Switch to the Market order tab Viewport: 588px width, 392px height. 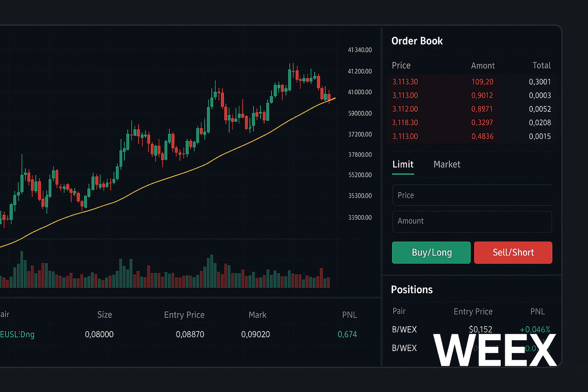point(447,165)
